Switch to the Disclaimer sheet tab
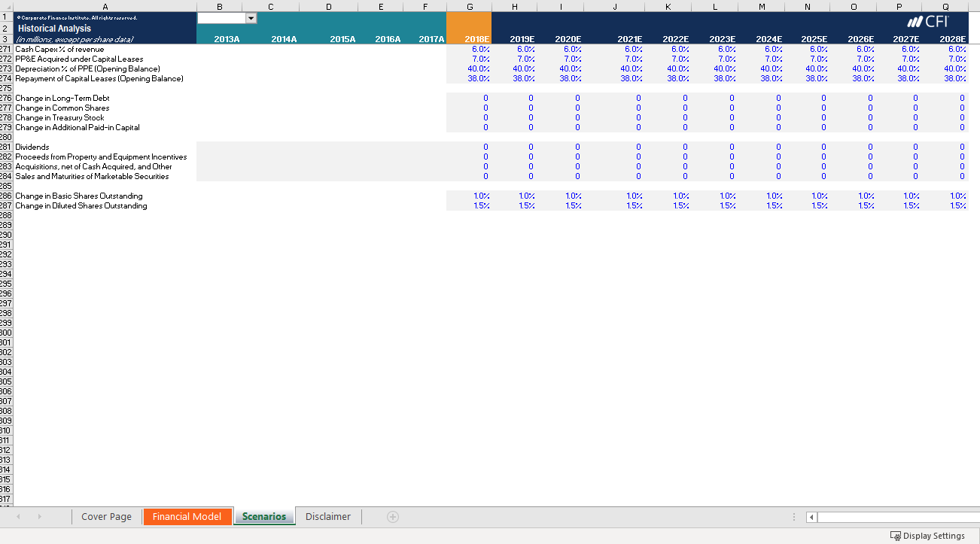 (328, 516)
